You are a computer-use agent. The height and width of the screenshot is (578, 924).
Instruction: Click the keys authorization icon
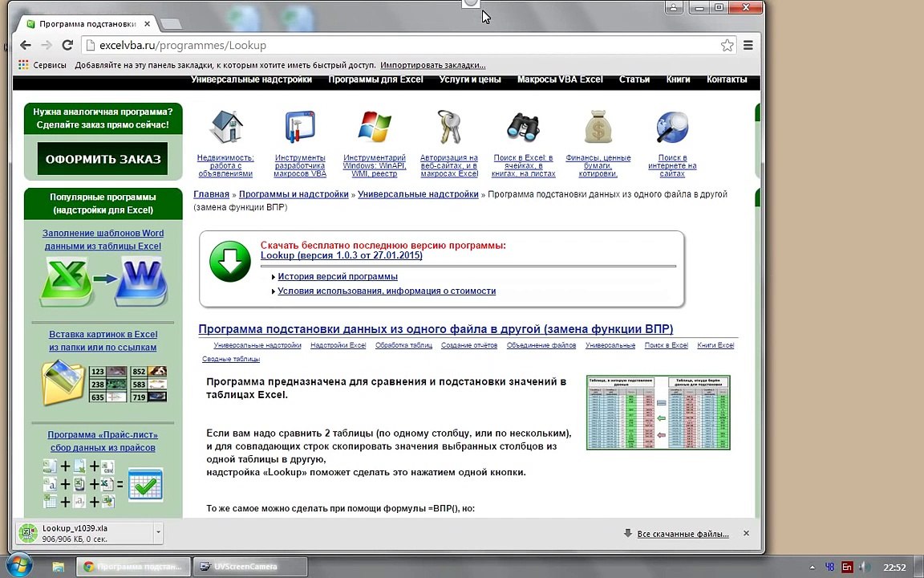coord(449,126)
